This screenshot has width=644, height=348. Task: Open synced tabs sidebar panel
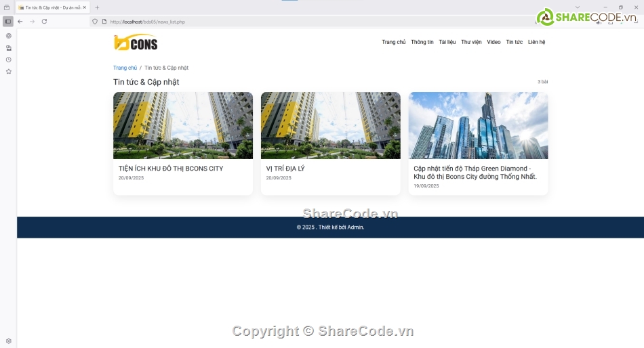coord(9,48)
